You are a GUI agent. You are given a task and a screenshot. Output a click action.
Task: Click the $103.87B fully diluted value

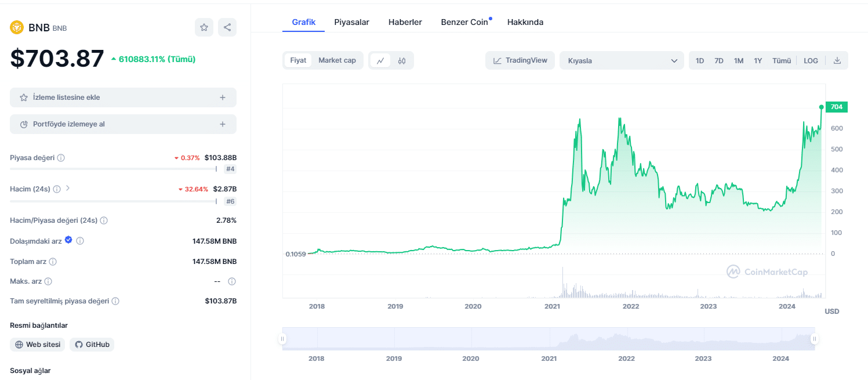click(x=220, y=301)
